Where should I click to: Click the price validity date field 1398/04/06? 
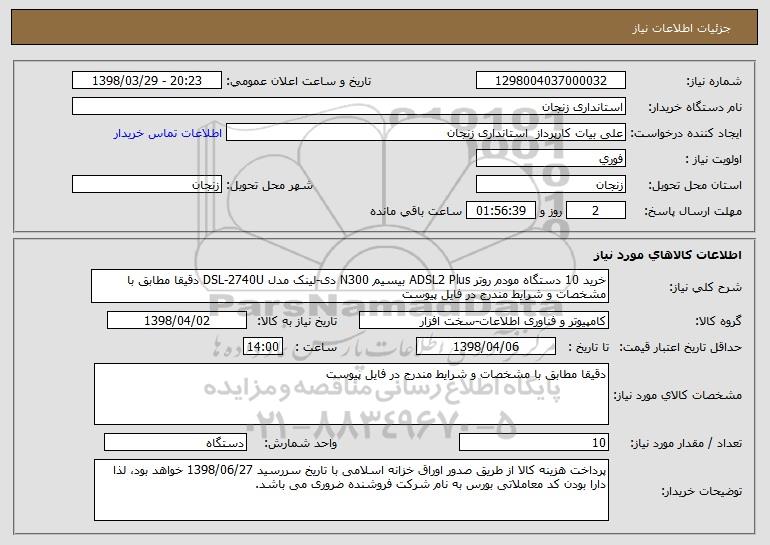(x=486, y=346)
